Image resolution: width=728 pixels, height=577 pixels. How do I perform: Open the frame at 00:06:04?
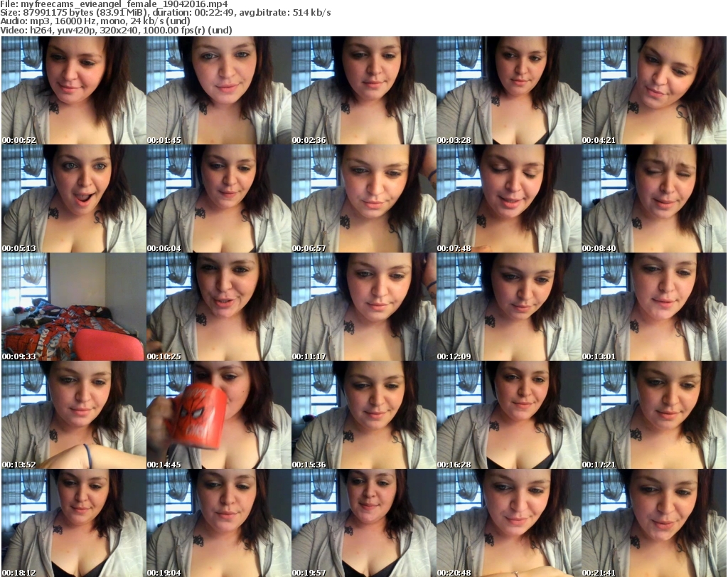[219, 198]
